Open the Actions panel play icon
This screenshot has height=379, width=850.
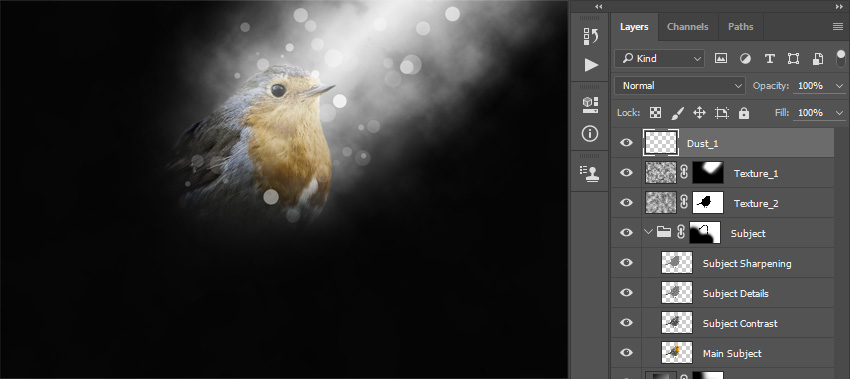[591, 65]
